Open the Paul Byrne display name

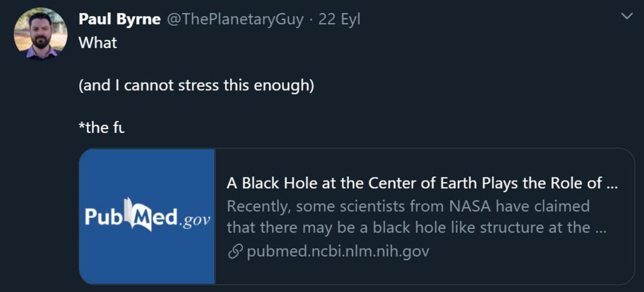[119, 20]
